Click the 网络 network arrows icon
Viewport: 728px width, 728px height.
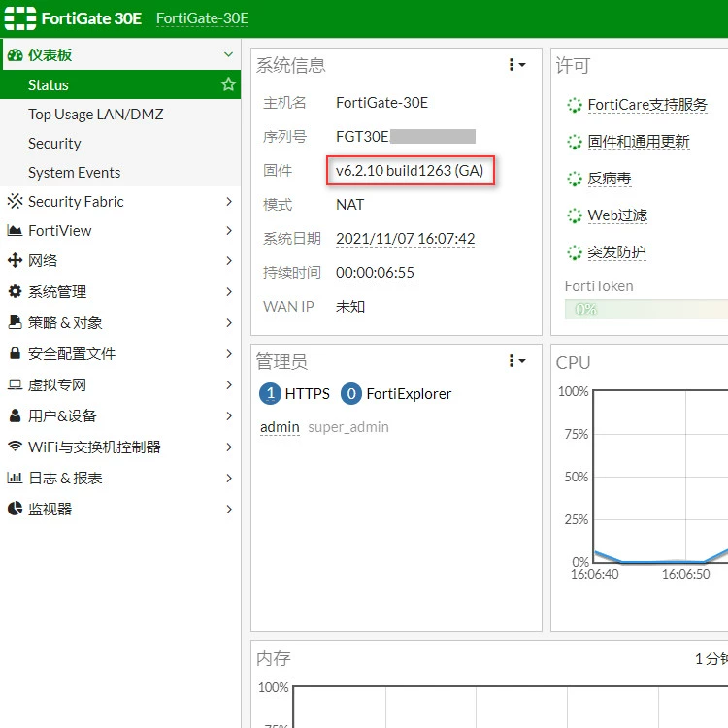coord(15,260)
